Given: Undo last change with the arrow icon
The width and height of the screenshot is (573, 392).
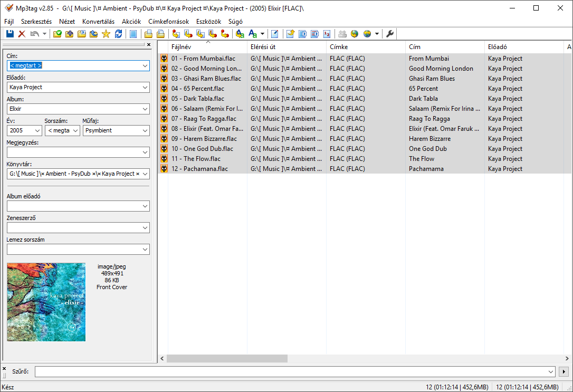Looking at the screenshot, I should pyautogui.click(x=35, y=34).
